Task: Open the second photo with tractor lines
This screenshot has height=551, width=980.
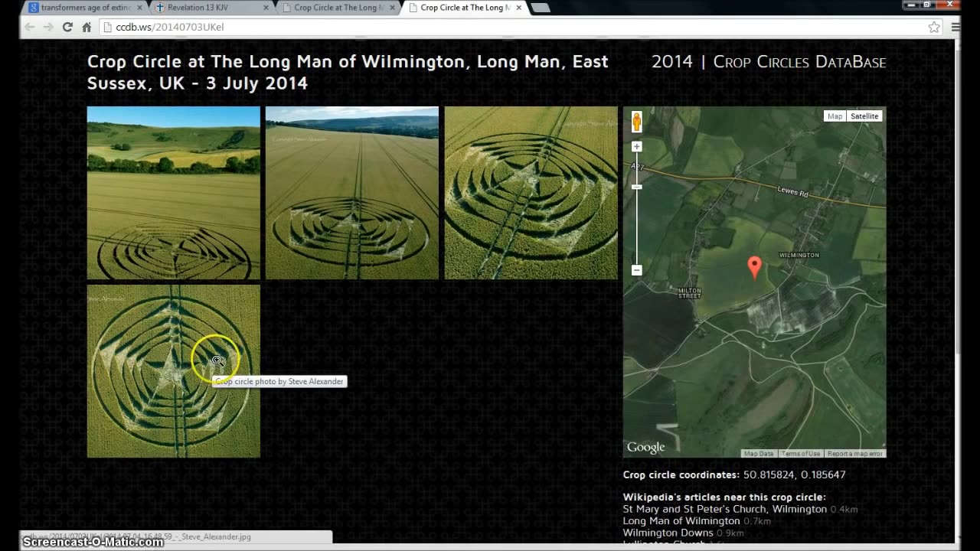Action: tap(352, 193)
